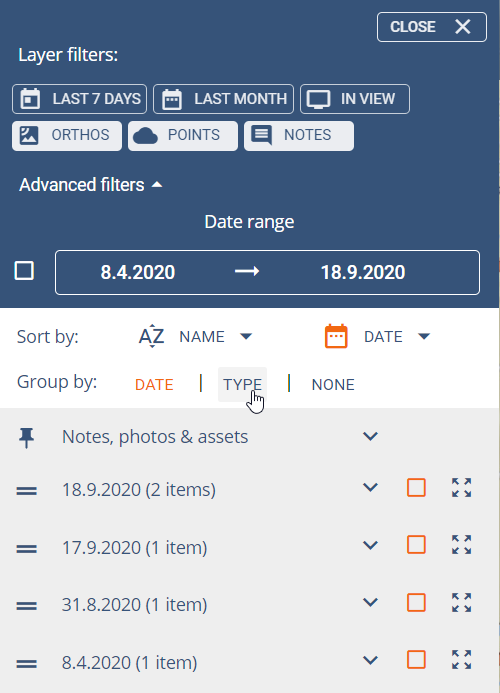500x693 pixels.
Task: Check the 18.9.2020 group checkbox
Action: pyautogui.click(x=416, y=488)
